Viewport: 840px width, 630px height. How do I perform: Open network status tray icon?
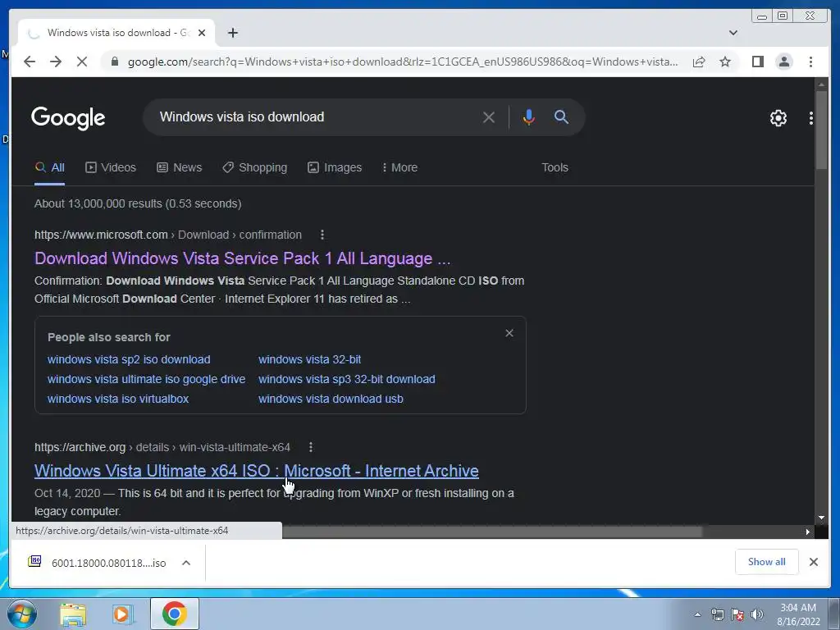tap(717, 614)
